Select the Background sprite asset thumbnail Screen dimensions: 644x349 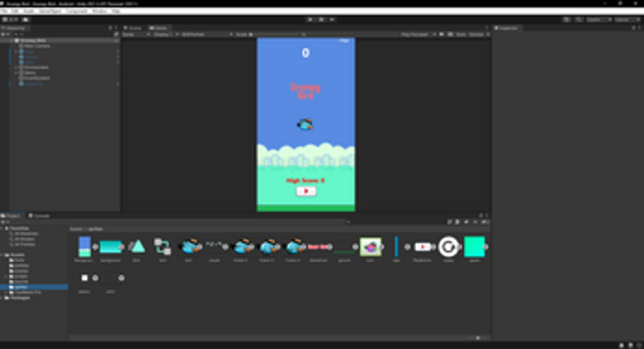pos(84,247)
